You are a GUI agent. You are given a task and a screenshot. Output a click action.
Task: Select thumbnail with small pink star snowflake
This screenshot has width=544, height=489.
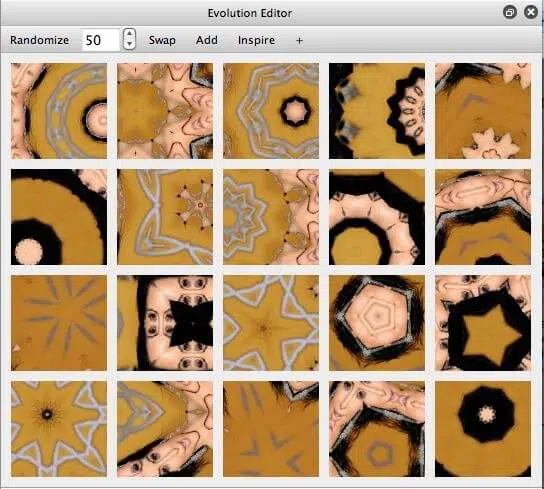point(165,217)
